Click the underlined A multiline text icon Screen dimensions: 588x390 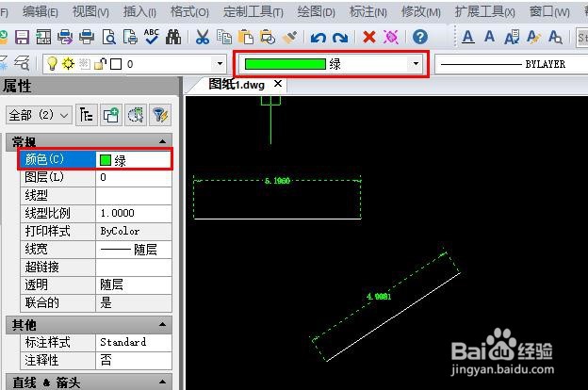[x=467, y=37]
